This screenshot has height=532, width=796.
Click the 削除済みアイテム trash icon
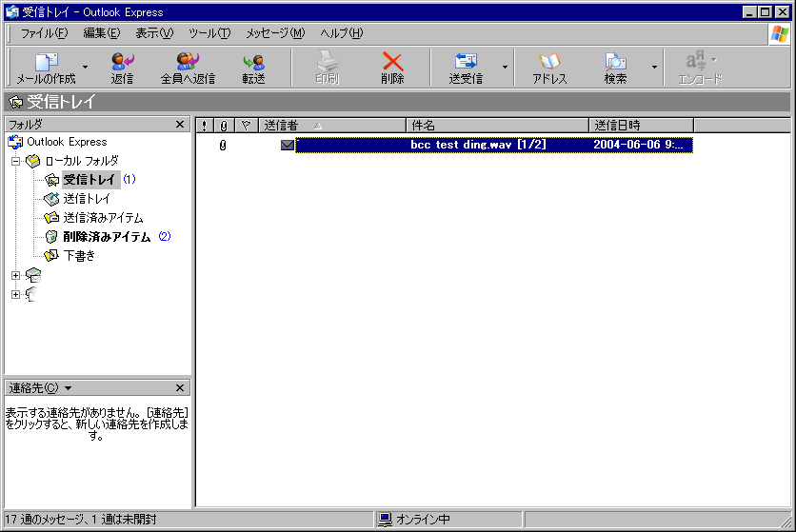click(x=51, y=237)
